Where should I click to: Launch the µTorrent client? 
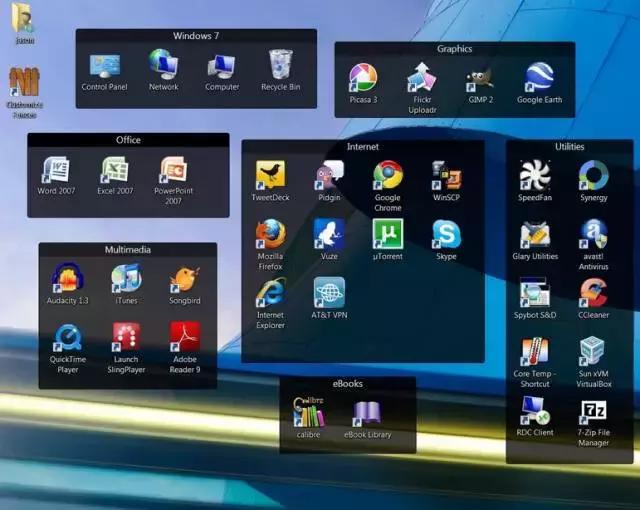coord(388,235)
